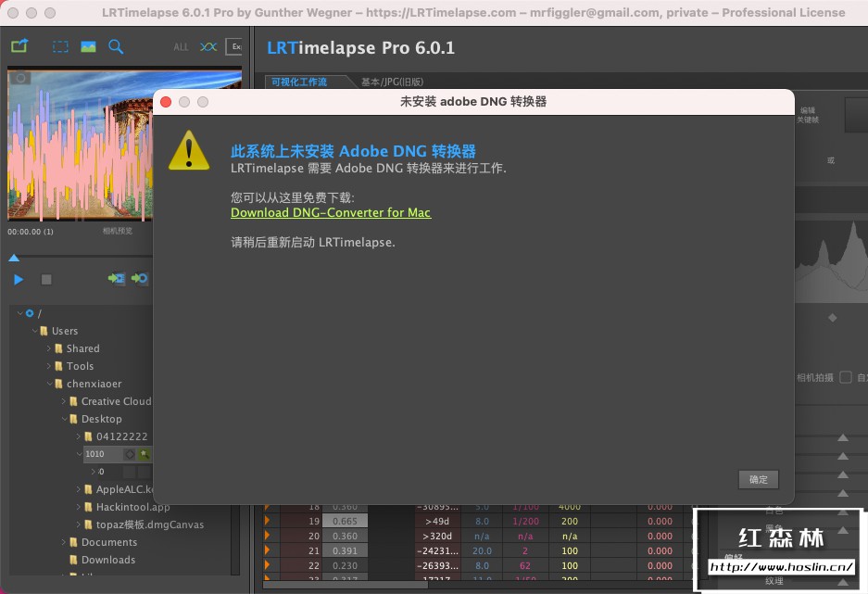Click the blue root drive circle icon

30,313
